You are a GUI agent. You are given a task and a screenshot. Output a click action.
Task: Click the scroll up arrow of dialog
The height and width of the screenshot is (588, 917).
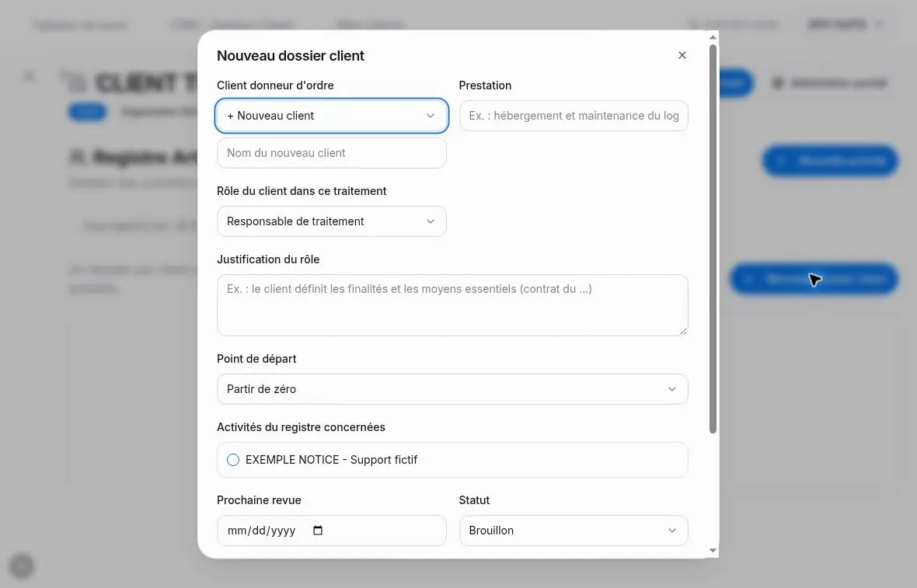(x=713, y=37)
